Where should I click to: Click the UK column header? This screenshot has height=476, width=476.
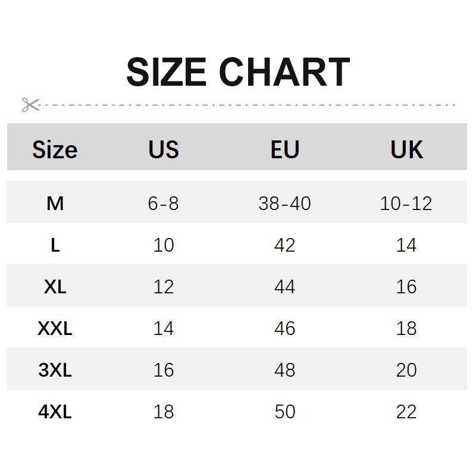point(406,149)
